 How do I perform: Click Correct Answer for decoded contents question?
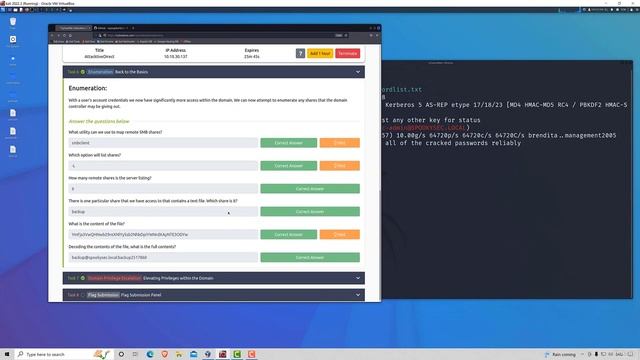[x=310, y=257]
